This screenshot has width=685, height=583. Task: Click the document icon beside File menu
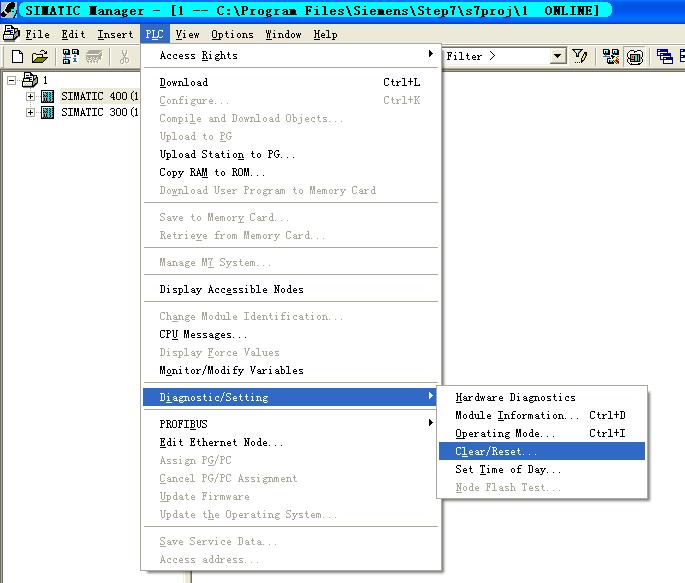tap(11, 34)
